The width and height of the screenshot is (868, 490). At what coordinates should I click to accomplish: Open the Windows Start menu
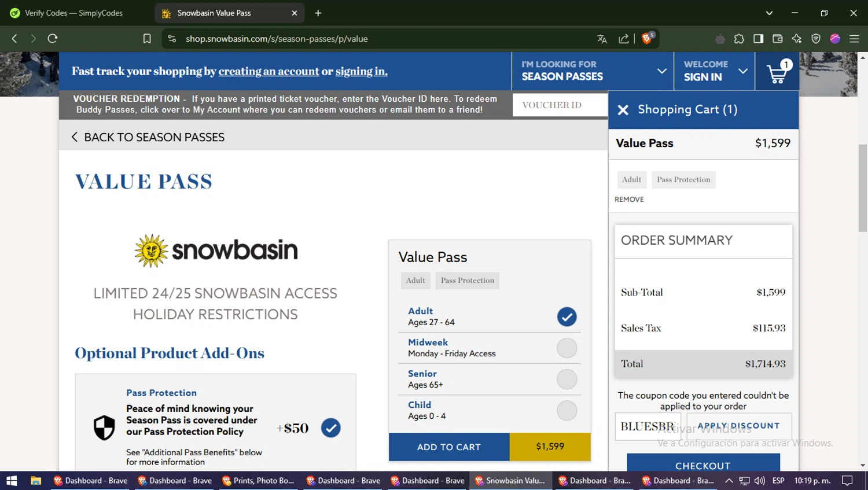pos(12,481)
